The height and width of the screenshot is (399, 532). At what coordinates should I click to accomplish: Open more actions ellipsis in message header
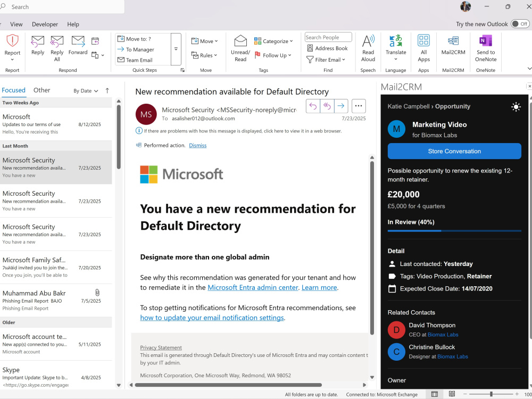(359, 106)
